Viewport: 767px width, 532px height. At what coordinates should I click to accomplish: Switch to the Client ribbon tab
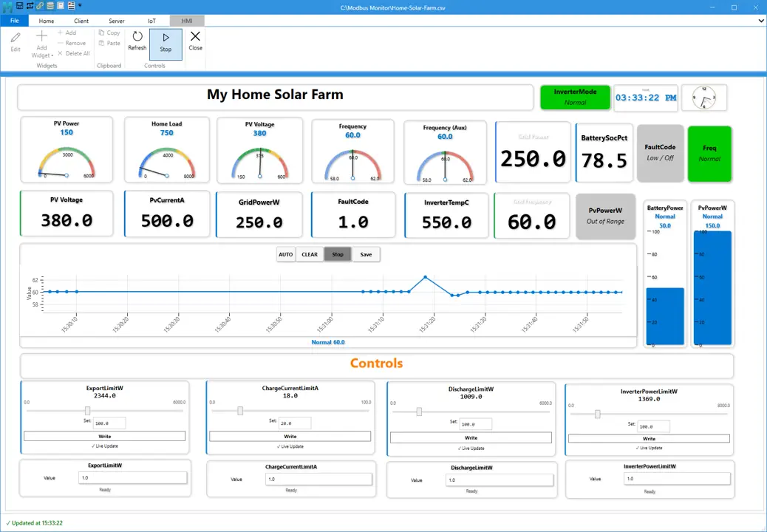(81, 21)
